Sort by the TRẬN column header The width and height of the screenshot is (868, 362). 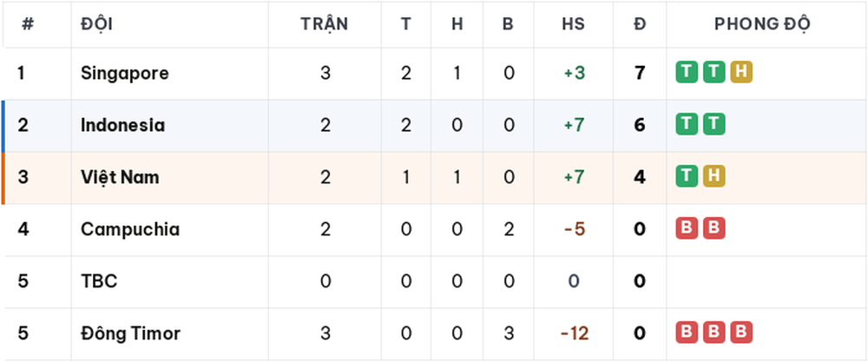[x=325, y=23]
